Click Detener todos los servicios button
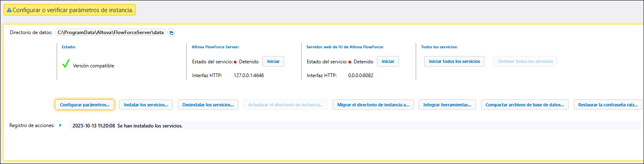644x164 pixels. 525,61
